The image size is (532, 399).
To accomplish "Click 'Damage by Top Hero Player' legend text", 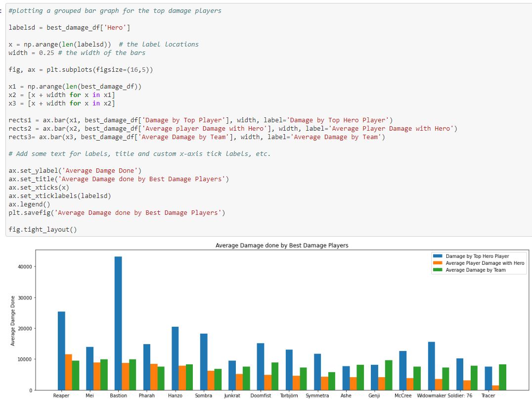I will pos(477,256).
